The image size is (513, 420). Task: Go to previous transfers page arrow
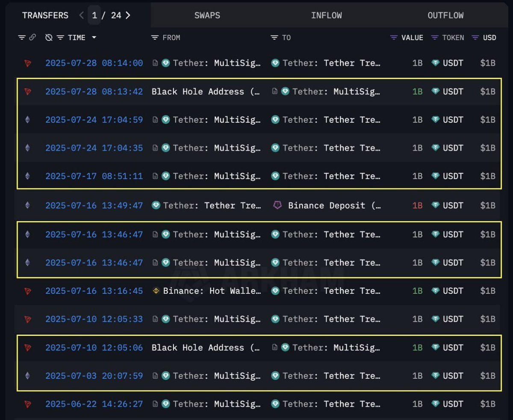pos(82,15)
